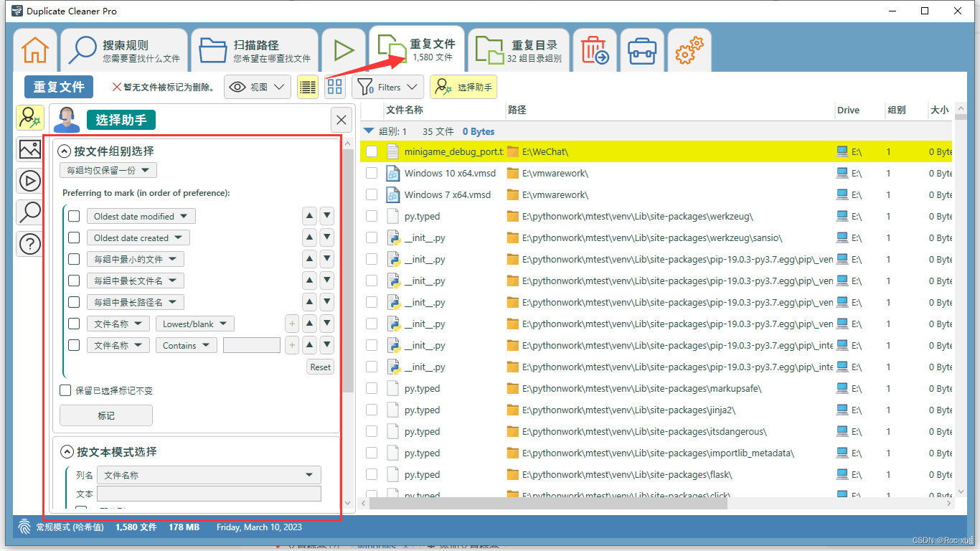Move 每组中最小的文件 rule up

309,259
